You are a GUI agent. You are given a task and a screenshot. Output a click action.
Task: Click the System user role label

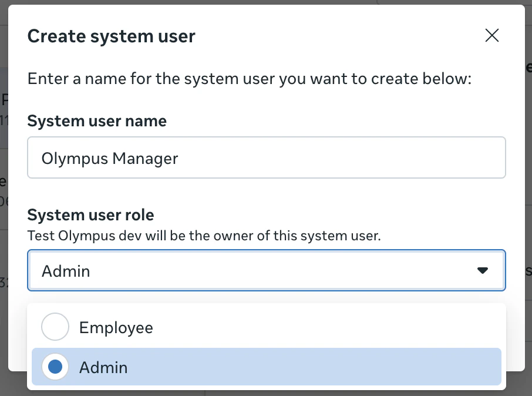point(90,215)
